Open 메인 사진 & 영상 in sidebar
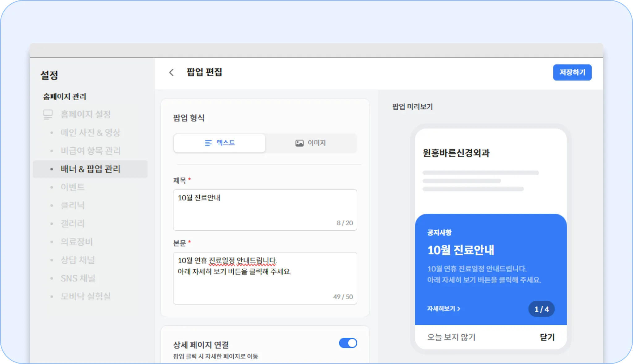The image size is (633, 364). (x=90, y=133)
